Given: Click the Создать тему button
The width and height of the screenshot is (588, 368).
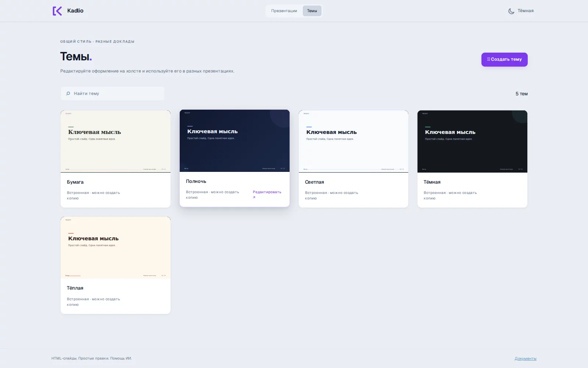Looking at the screenshot, I should (x=505, y=60).
